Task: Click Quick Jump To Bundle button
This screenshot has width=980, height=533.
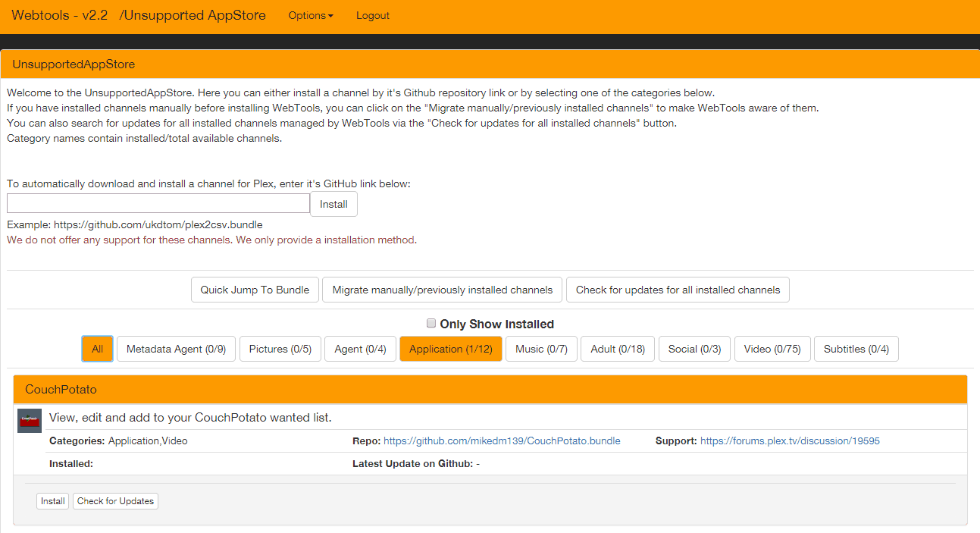Action: [x=255, y=290]
